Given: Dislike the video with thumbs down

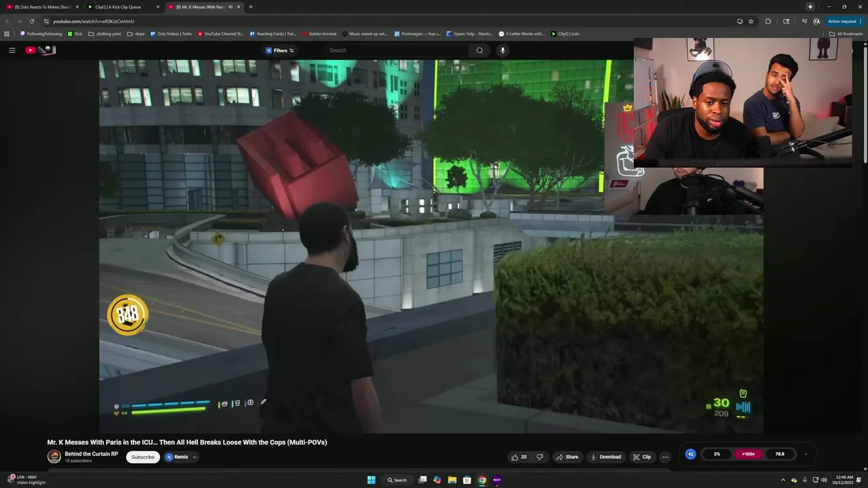Looking at the screenshot, I should point(540,457).
